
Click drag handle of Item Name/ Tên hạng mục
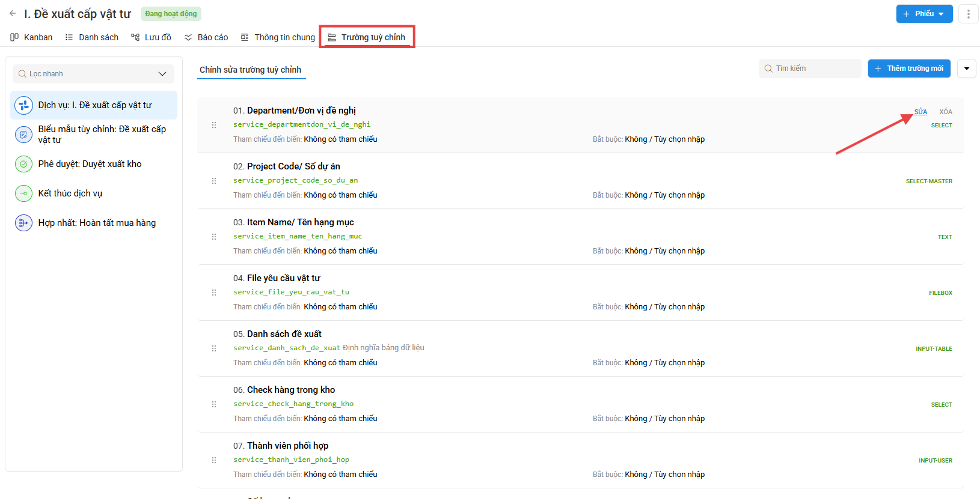214,237
